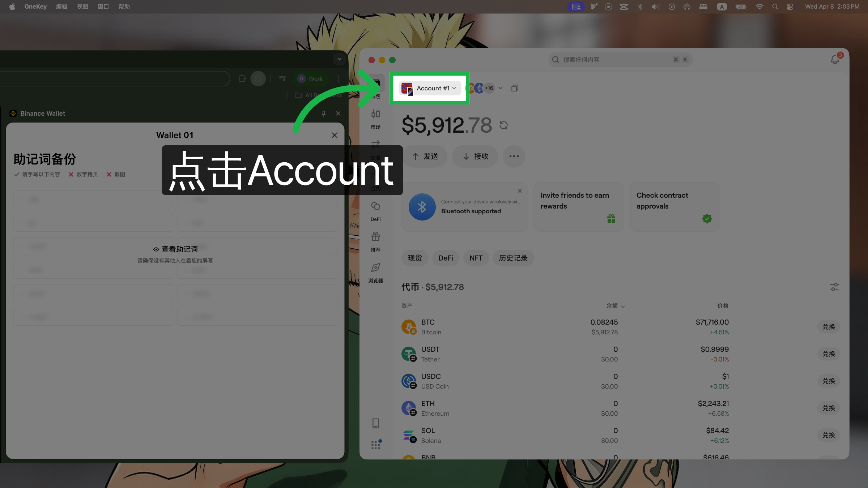868x488 pixels.
Task: Close the Wallet 01 backup dialog
Action: [334, 135]
